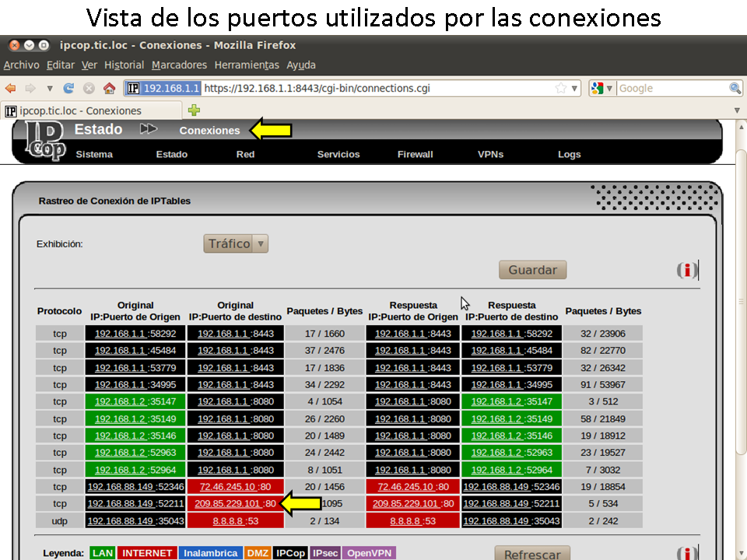Open the Marcadores menu
The image size is (747, 560).
click(179, 65)
